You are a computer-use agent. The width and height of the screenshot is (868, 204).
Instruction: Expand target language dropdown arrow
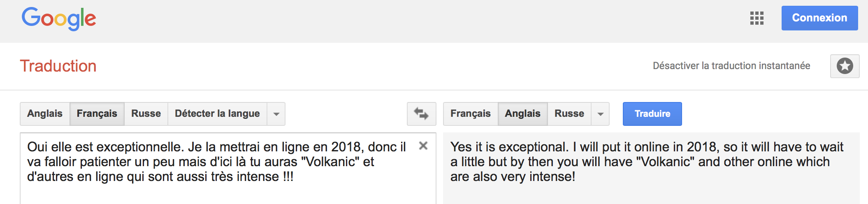[601, 114]
